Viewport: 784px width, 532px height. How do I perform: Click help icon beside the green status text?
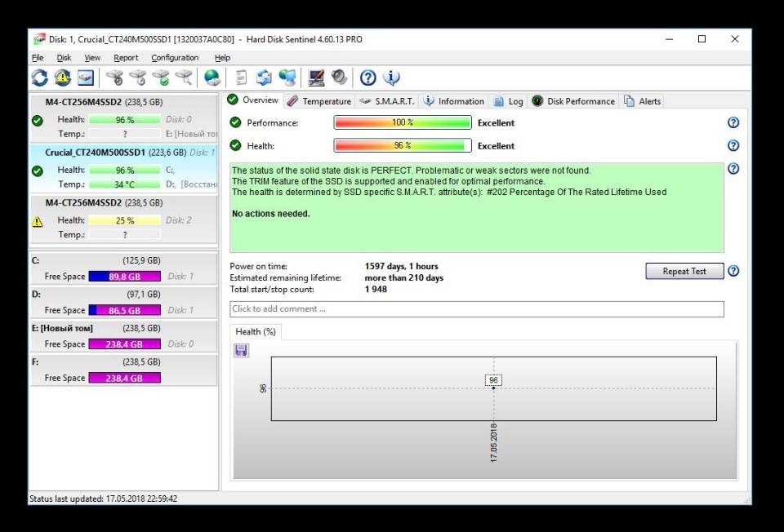coord(733,168)
